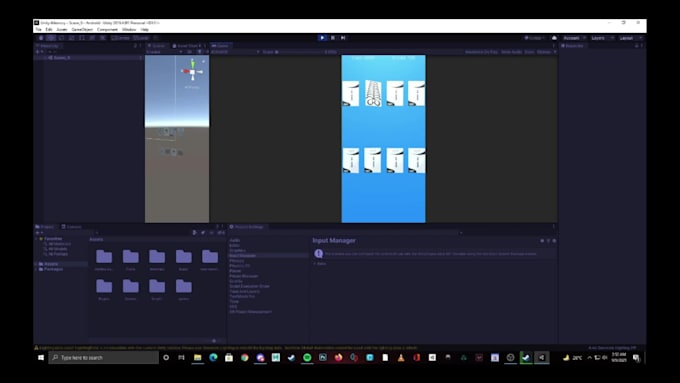The width and height of the screenshot is (680, 383).
Task: Open the Component menu
Action: [107, 29]
